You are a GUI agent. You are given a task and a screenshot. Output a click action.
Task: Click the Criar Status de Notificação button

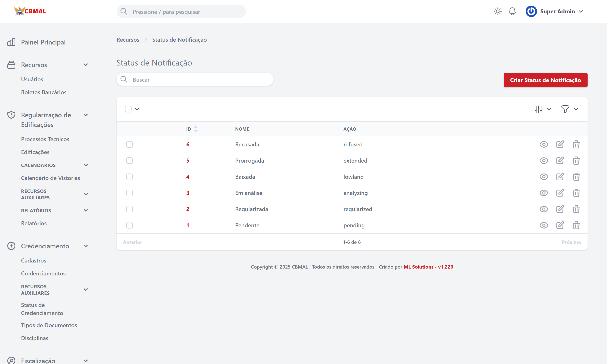(x=545, y=80)
